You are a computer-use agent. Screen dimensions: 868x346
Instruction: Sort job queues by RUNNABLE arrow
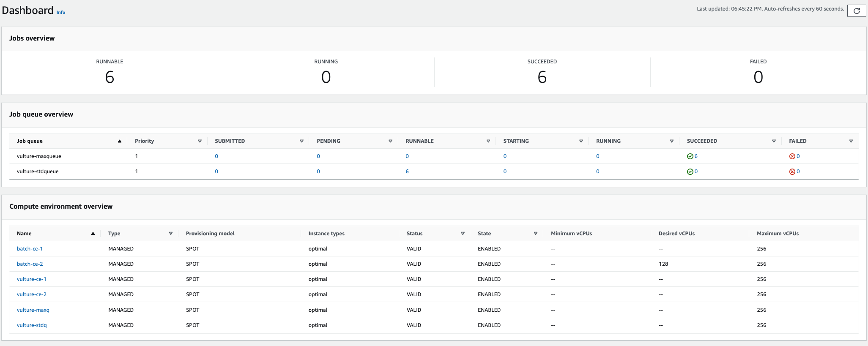[x=488, y=141]
